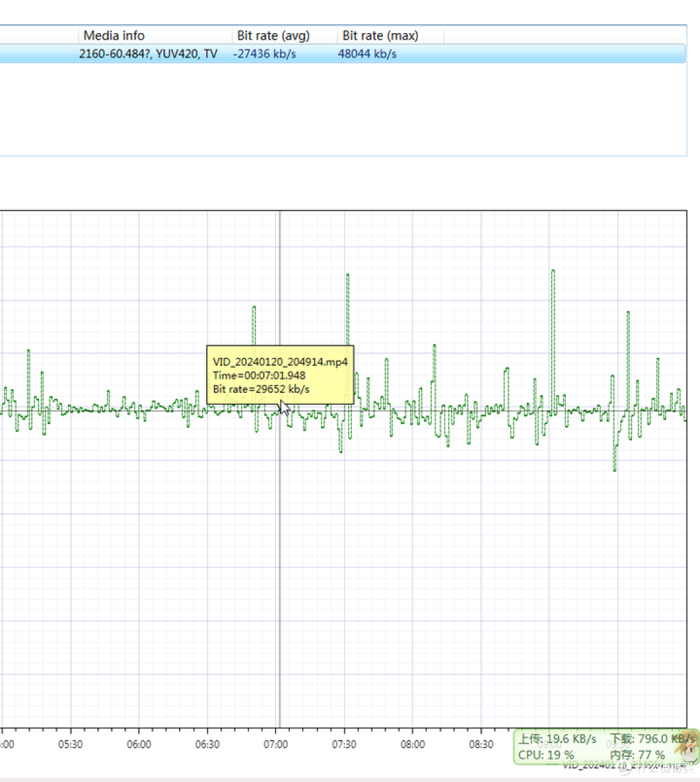
Task: Click the -27436 kb/s average bitrate cell
Action: click(x=264, y=54)
